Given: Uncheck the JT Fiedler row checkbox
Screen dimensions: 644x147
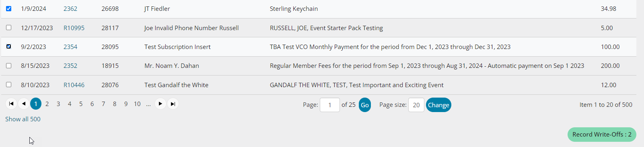Looking at the screenshot, I should tap(8, 8).
